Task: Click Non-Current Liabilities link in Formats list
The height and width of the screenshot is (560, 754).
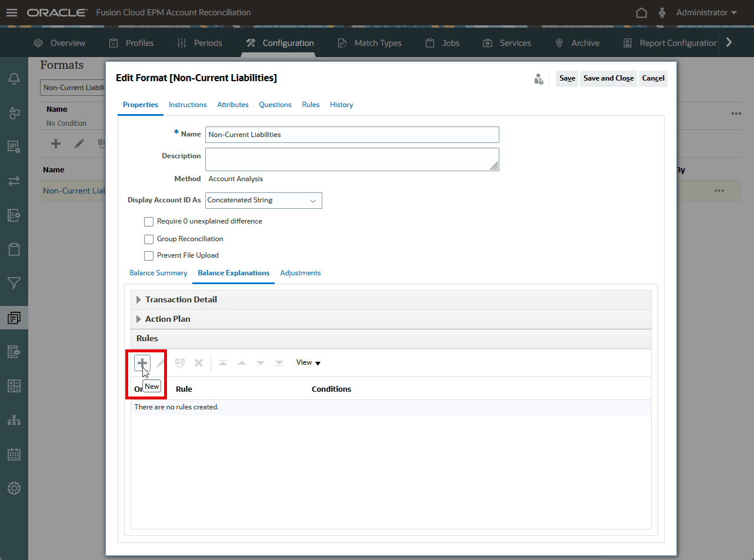Action: [74, 191]
